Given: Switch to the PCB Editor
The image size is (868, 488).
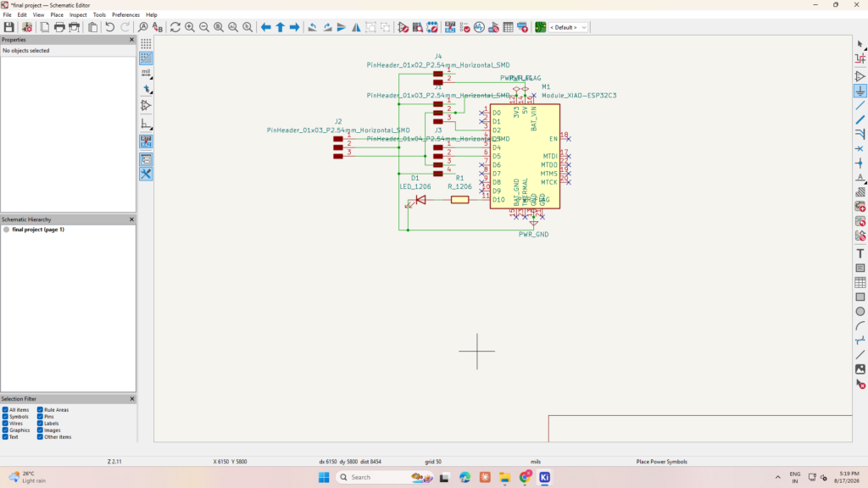Looking at the screenshot, I should tap(540, 27).
